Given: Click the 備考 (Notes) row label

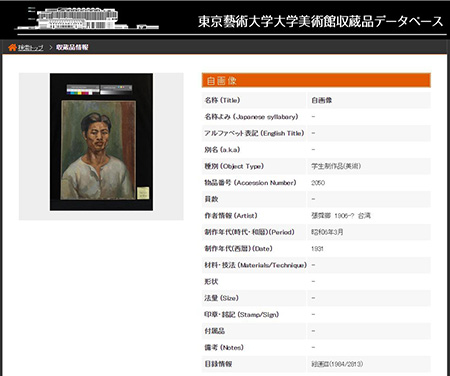Looking at the screenshot, I should click(x=224, y=347).
